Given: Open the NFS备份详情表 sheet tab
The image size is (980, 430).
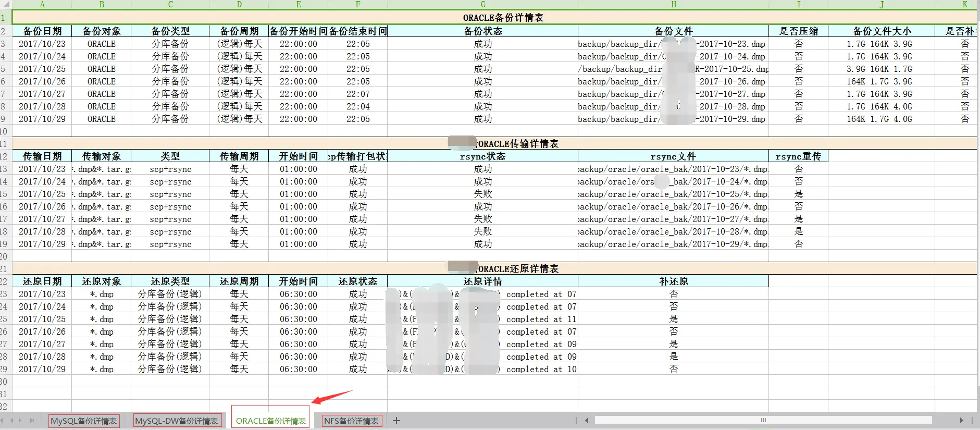Looking at the screenshot, I should tap(352, 421).
